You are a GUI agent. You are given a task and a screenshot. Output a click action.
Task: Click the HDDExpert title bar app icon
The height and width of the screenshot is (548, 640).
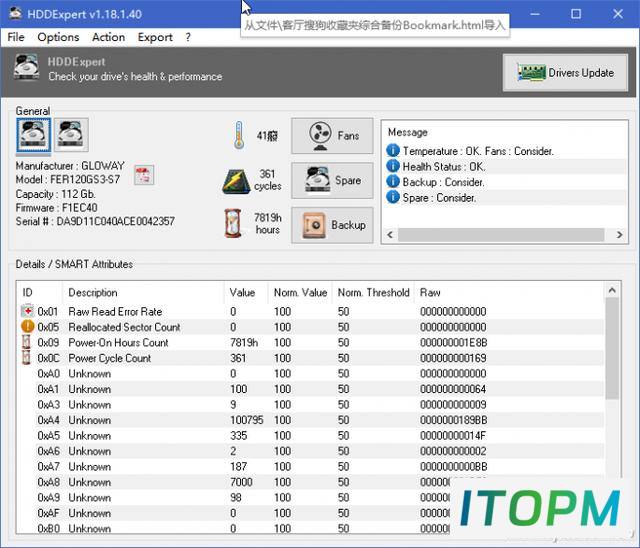point(15,13)
